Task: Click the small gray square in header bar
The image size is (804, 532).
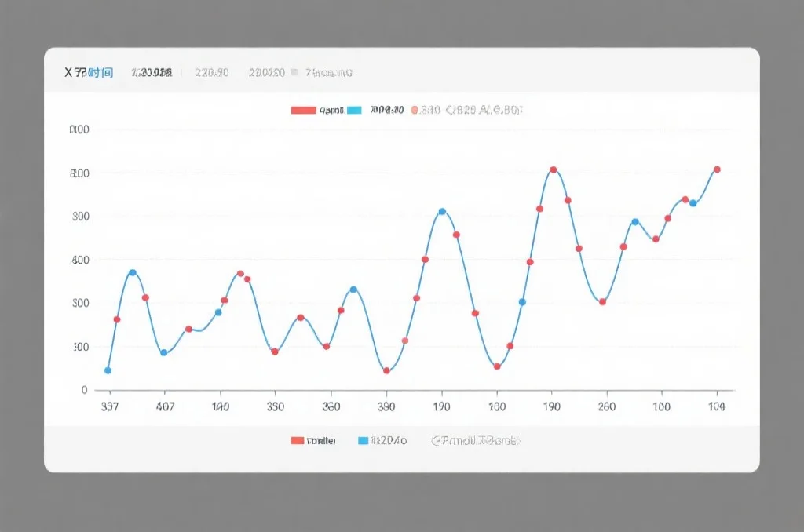Action: 294,72
